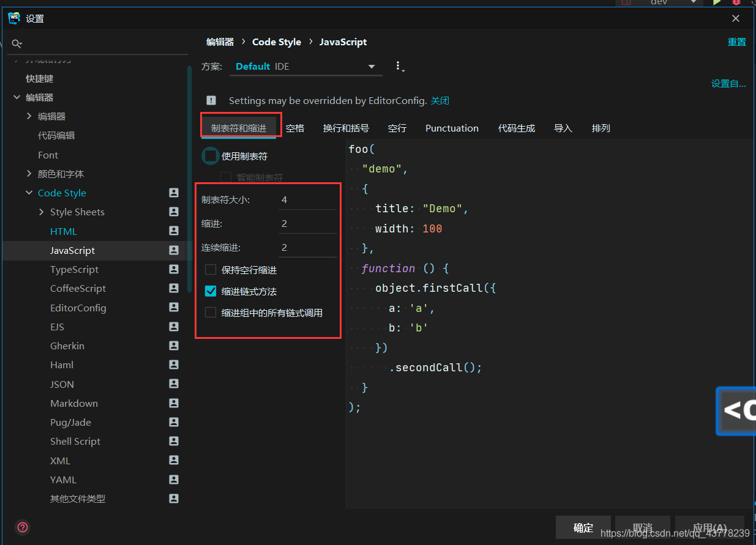
Task: Click profile icon on the EJS row
Action: pos(174,327)
